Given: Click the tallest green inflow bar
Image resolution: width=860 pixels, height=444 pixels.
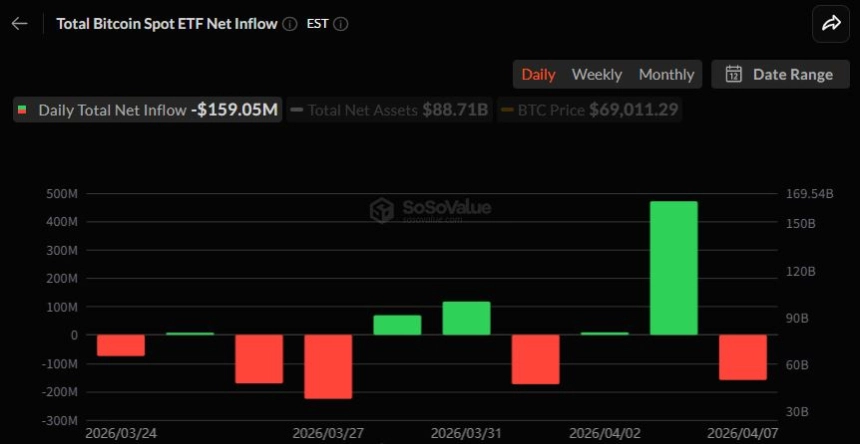Looking at the screenshot, I should (x=673, y=267).
